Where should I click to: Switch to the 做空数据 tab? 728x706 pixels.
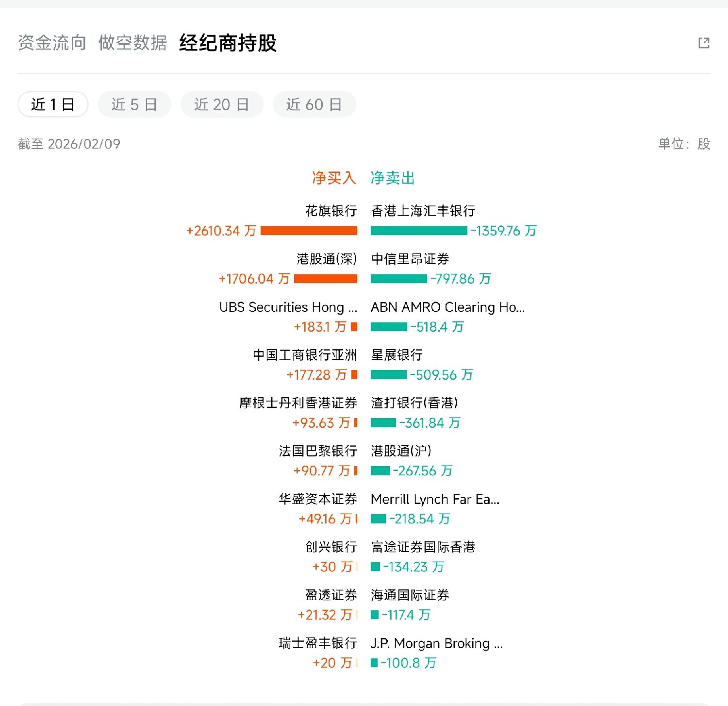132,43
